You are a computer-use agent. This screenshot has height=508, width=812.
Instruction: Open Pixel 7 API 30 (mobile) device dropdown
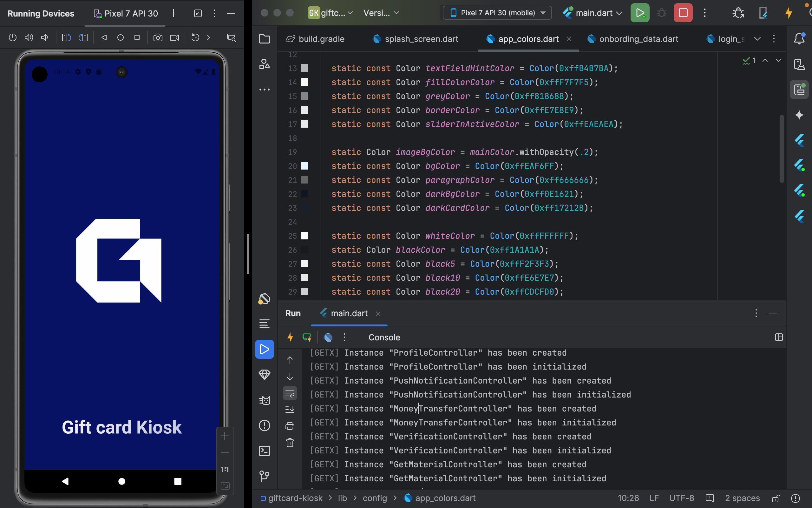point(497,13)
